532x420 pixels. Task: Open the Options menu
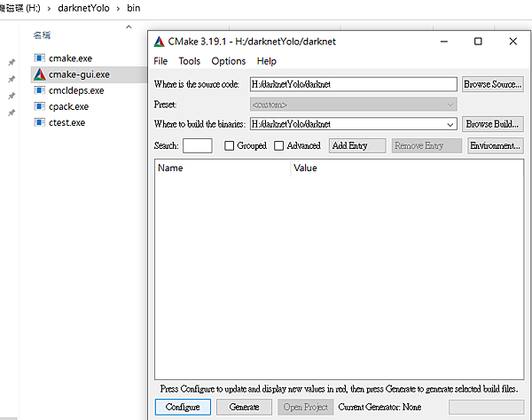229,61
